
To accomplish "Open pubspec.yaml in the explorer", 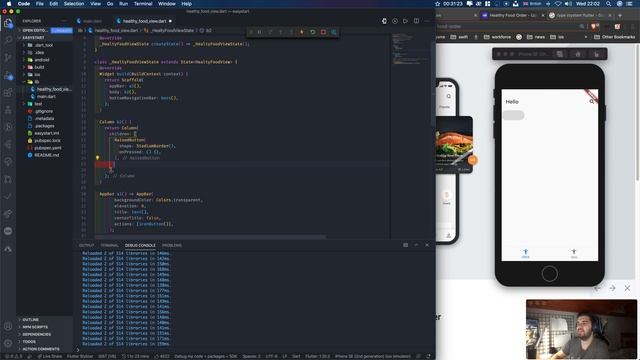I will click(x=48, y=148).
